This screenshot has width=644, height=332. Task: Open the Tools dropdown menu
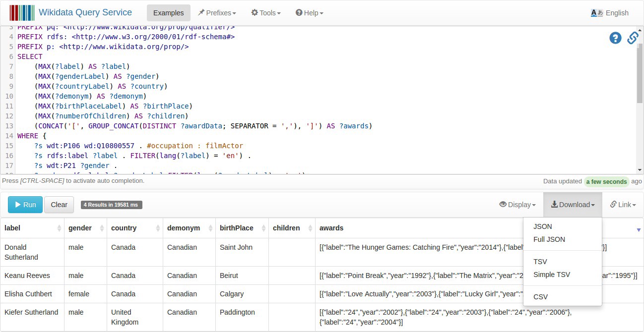pyautogui.click(x=266, y=13)
